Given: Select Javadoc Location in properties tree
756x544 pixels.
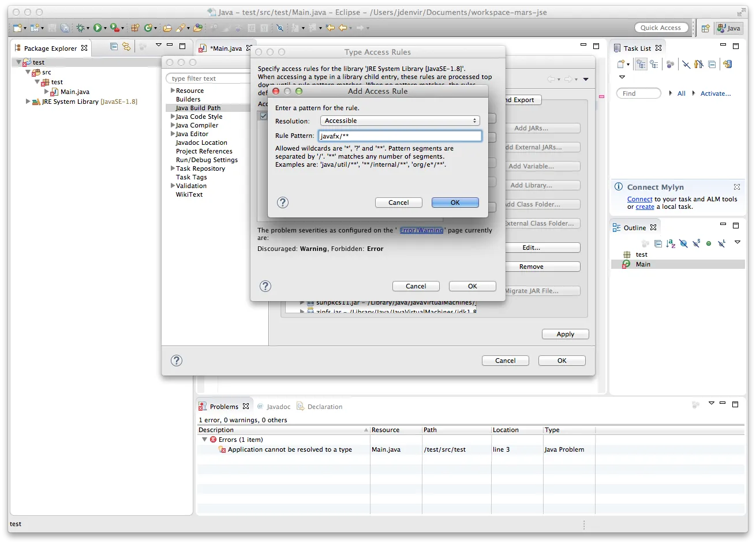Looking at the screenshot, I should (x=201, y=142).
